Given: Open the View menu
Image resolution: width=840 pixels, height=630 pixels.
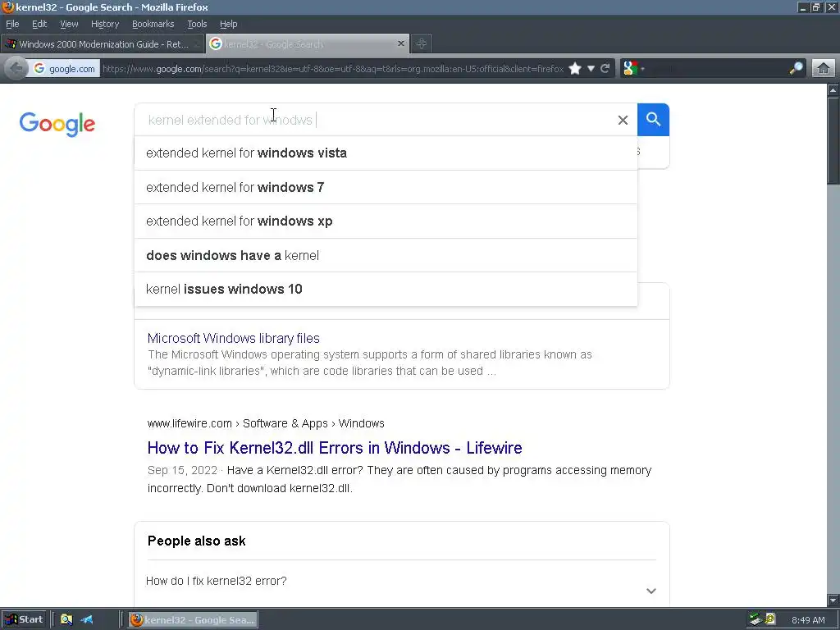Looking at the screenshot, I should tap(69, 24).
